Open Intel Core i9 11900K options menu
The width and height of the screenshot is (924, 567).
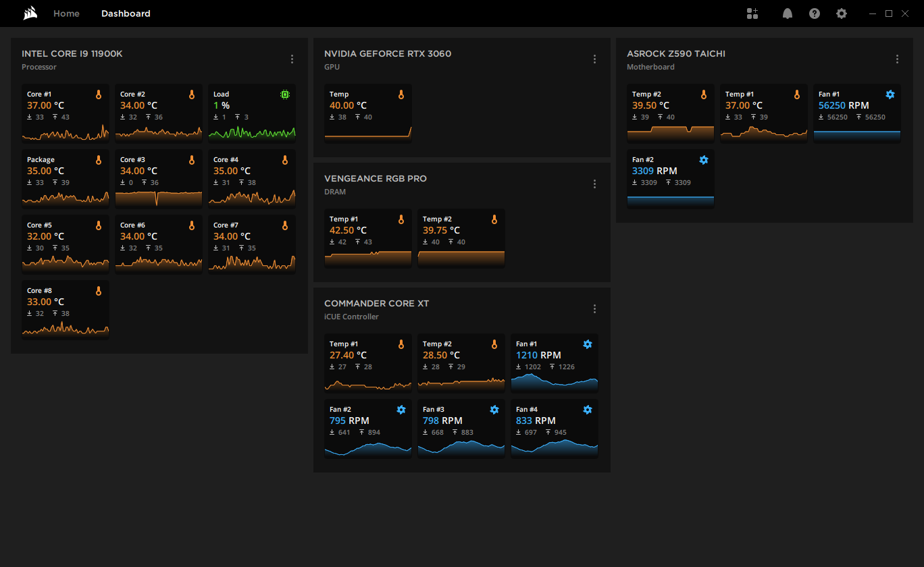tap(292, 59)
